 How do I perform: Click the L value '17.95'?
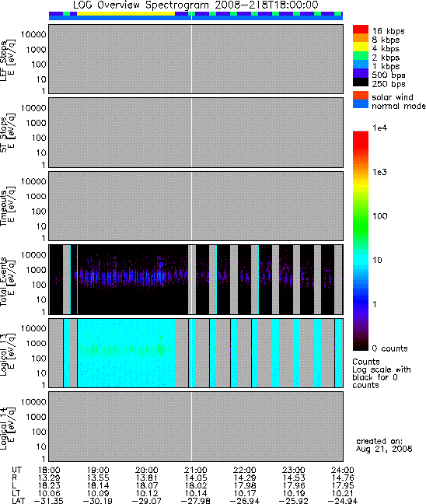[343, 485]
